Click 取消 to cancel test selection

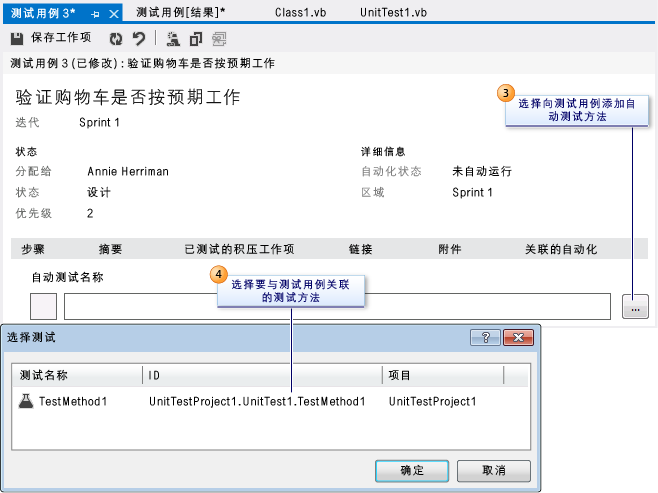(494, 471)
